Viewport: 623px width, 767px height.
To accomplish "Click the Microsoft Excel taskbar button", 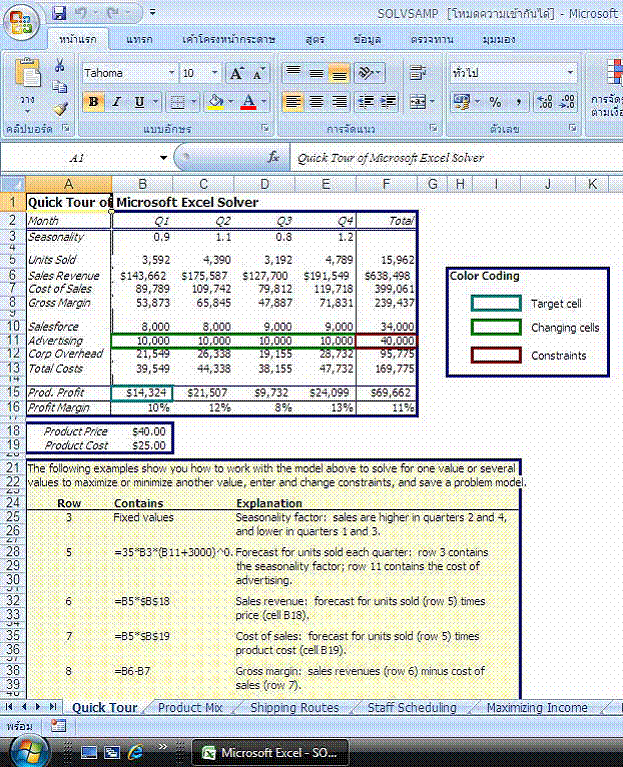I will (270, 752).
